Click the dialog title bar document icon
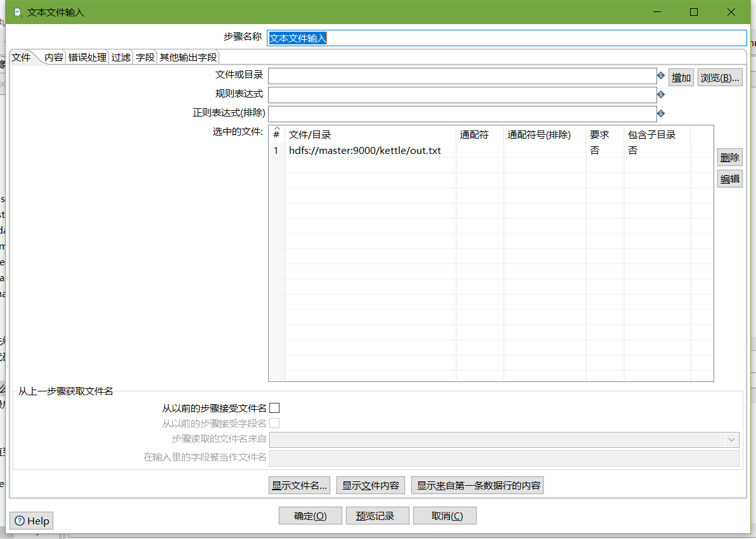Viewport: 756px width, 539px height. pyautogui.click(x=18, y=12)
